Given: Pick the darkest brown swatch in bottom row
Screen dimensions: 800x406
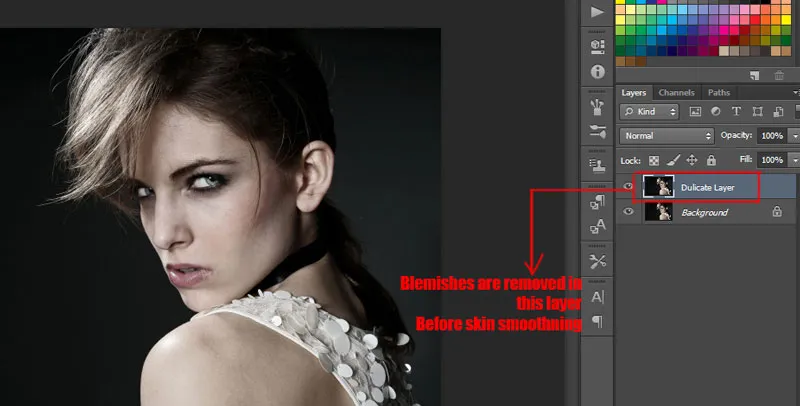Looking at the screenshot, I should click(641, 61).
